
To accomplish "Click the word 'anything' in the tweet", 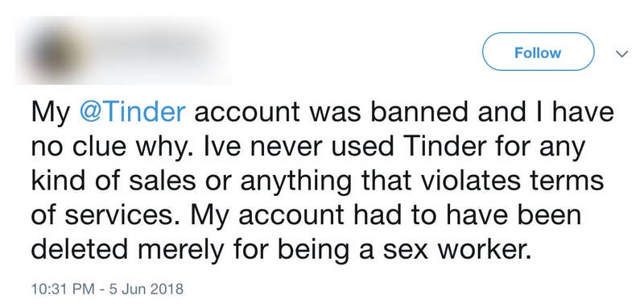I will pos(295,182).
